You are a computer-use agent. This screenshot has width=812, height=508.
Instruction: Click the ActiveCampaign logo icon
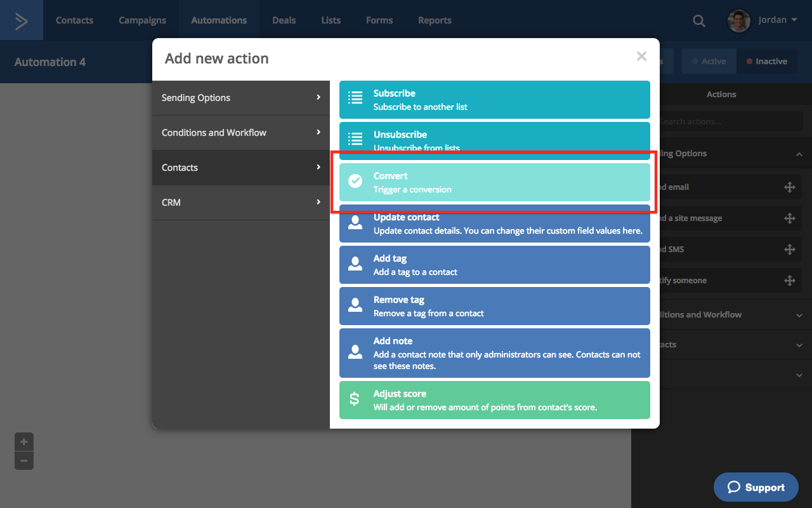(22, 20)
